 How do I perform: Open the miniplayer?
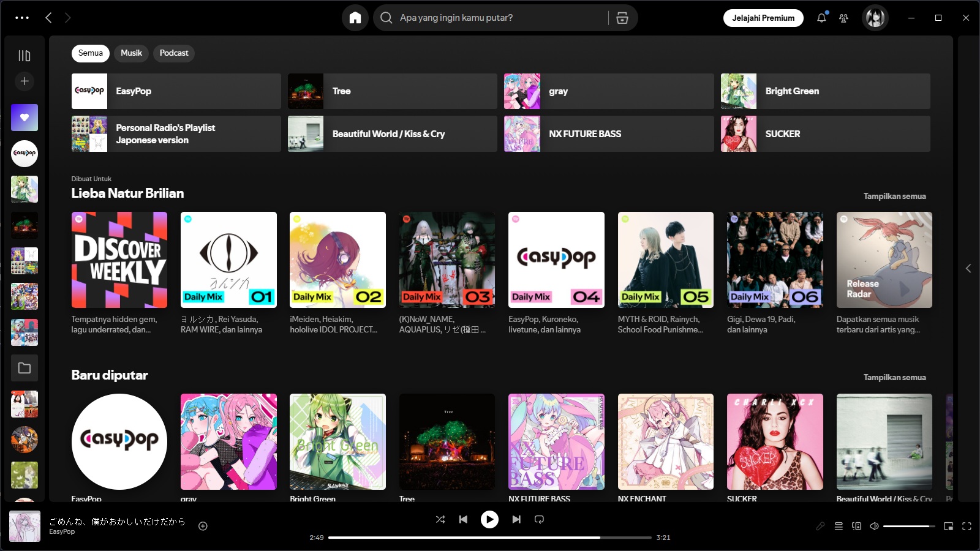click(x=948, y=526)
